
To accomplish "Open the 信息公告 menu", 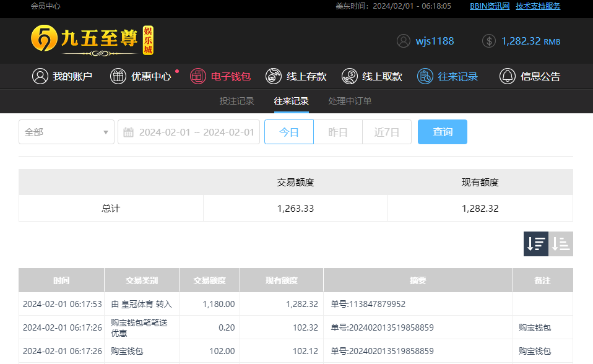I will point(530,76).
